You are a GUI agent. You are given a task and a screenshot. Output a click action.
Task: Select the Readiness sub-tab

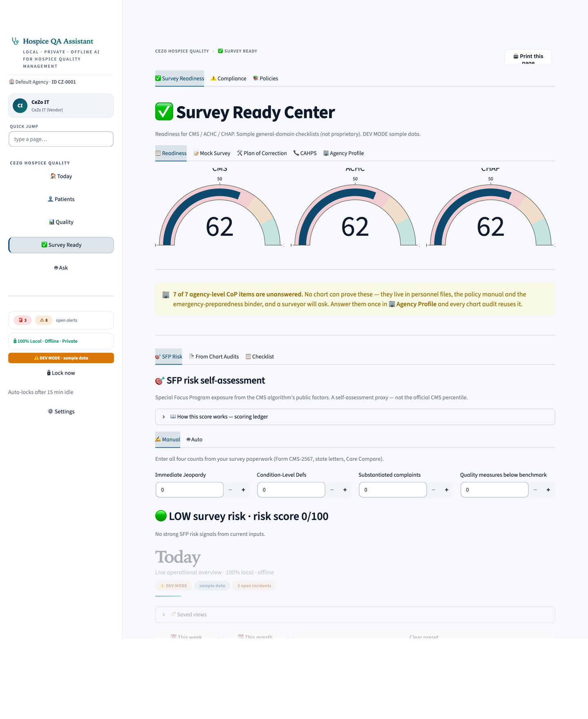(171, 153)
